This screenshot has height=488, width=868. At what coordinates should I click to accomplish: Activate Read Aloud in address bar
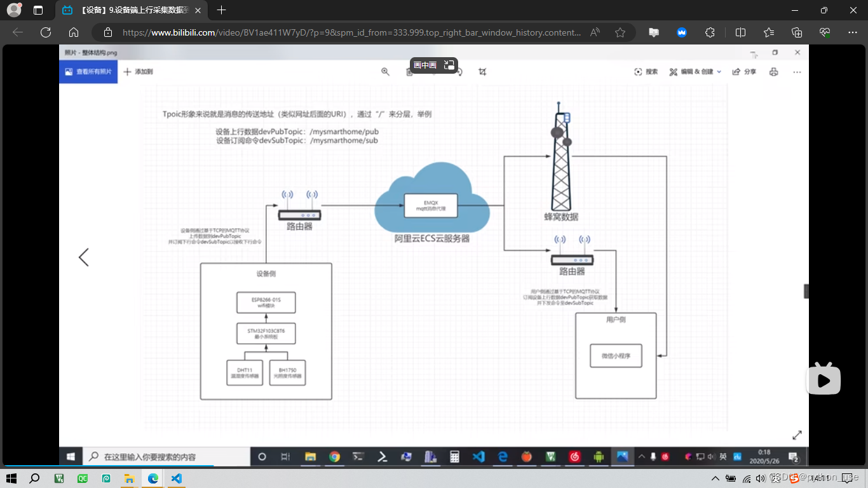pyautogui.click(x=595, y=32)
